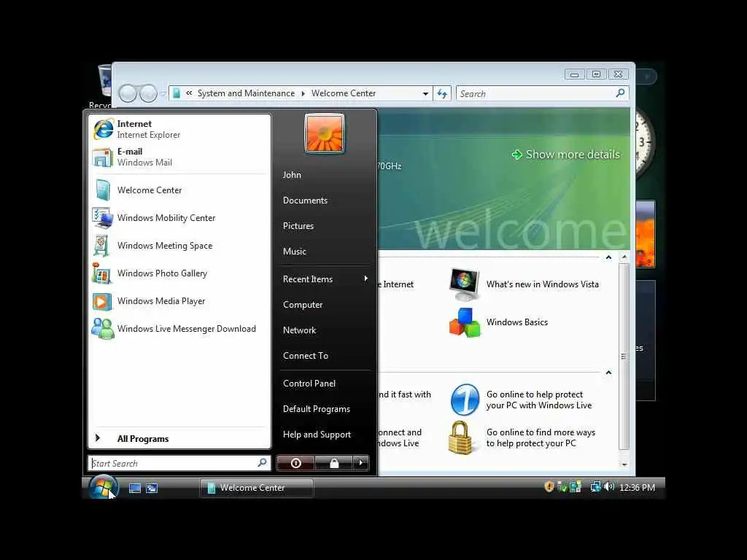Click Start Search magnifier icon
Image resolution: width=747 pixels, height=560 pixels.
[x=263, y=462]
